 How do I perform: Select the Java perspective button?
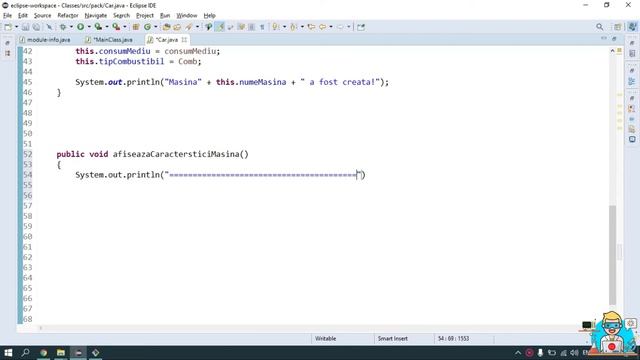632,27
